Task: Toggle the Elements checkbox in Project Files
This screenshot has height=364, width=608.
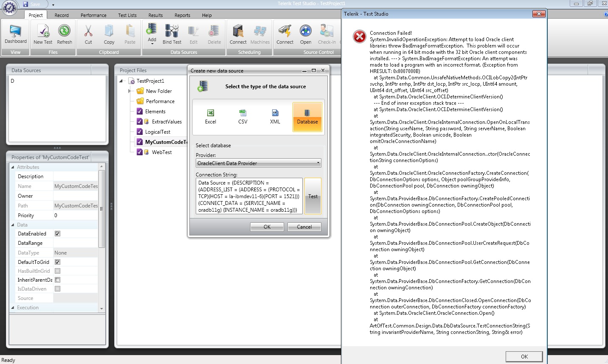Action: (x=140, y=111)
